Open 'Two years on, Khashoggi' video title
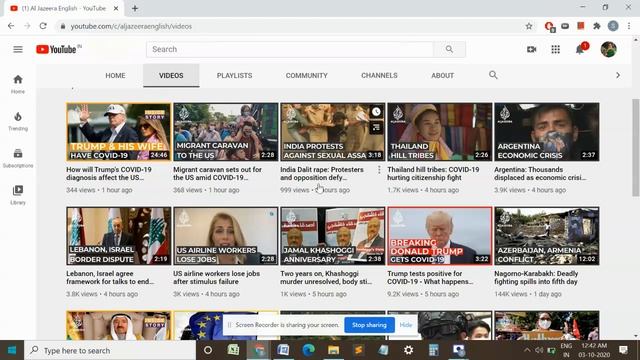The image size is (640, 360). (x=326, y=278)
